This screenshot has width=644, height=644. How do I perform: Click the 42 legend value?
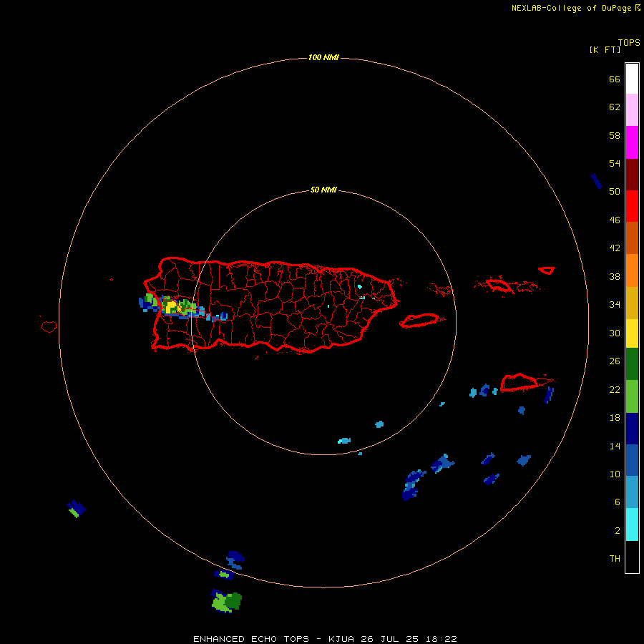pos(615,248)
